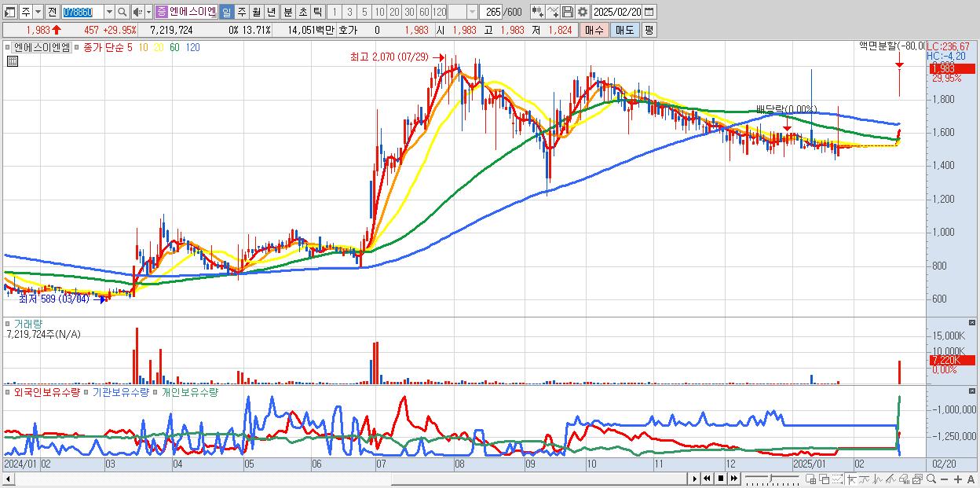Click the purple 증 badge icon
This screenshot has height=488, width=980.
(x=161, y=12)
